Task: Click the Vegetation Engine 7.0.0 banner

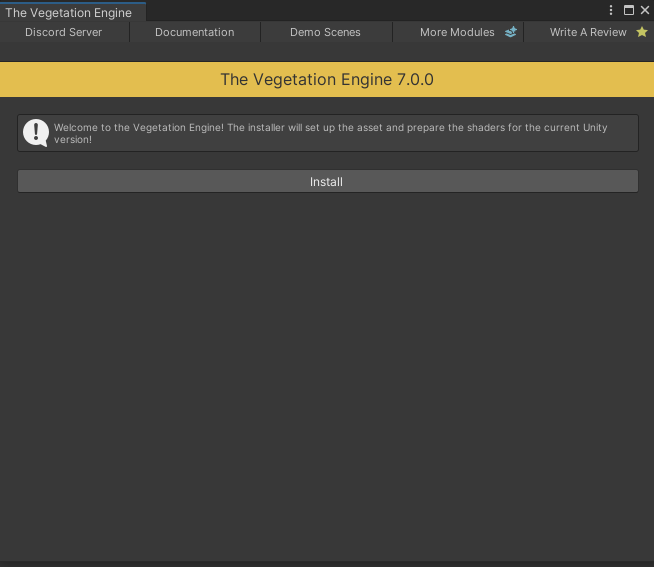Action: 327,80
